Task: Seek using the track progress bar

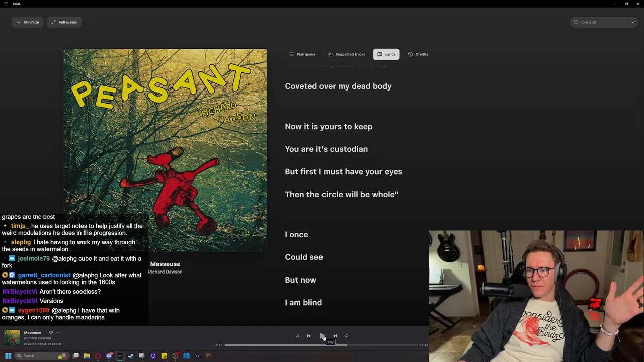Action: pyautogui.click(x=321, y=345)
